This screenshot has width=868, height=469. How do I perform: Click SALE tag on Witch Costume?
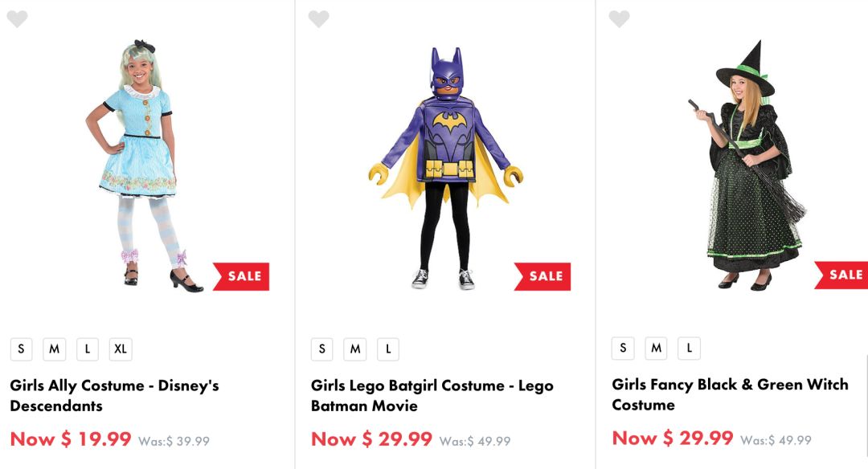click(842, 275)
